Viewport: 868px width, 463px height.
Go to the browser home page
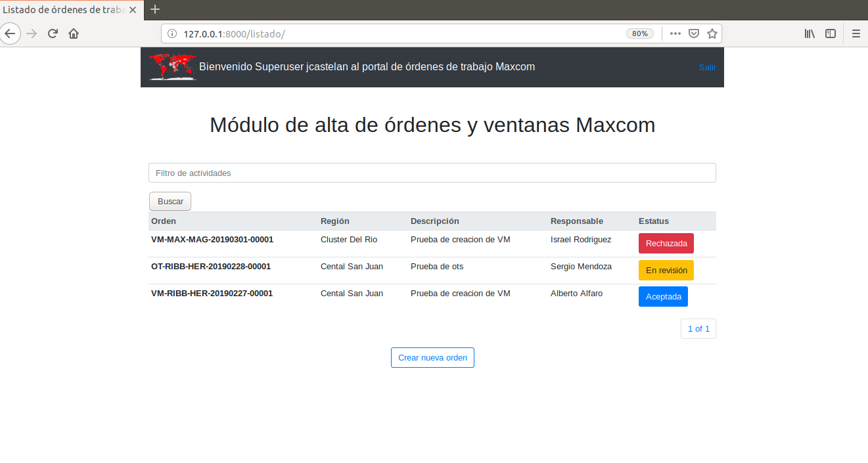pyautogui.click(x=74, y=33)
